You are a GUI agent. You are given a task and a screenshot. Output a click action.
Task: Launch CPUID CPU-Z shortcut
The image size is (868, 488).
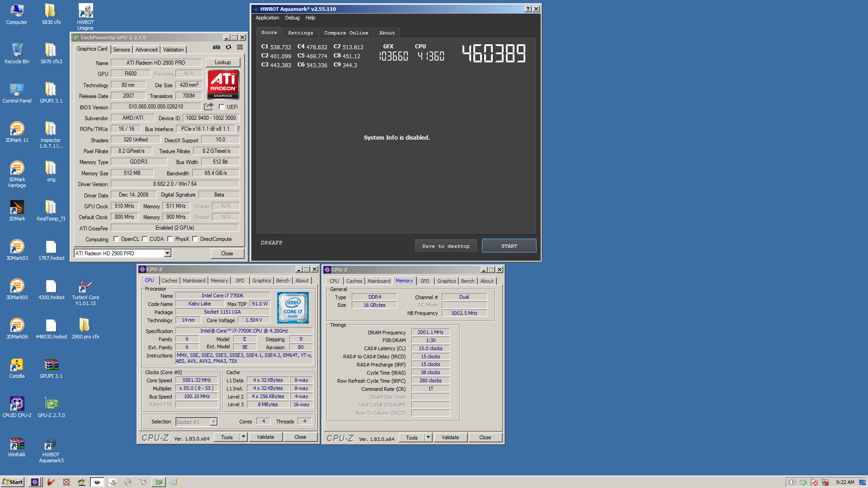[17, 407]
